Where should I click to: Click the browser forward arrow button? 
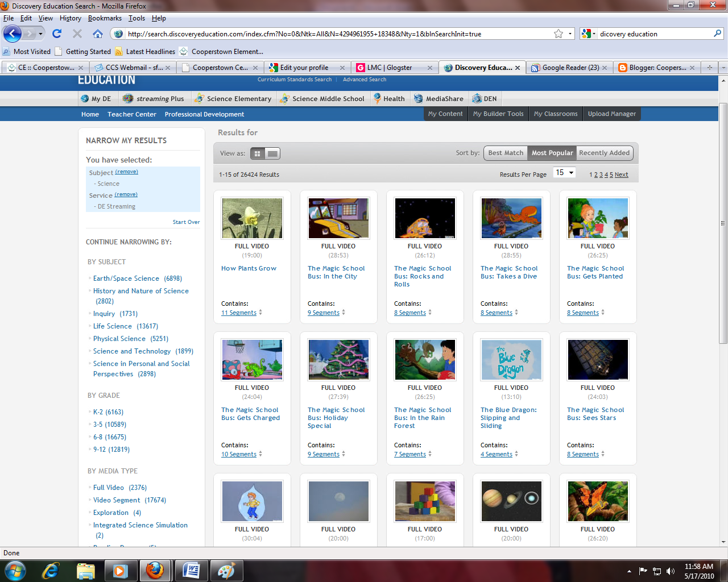pyautogui.click(x=30, y=34)
